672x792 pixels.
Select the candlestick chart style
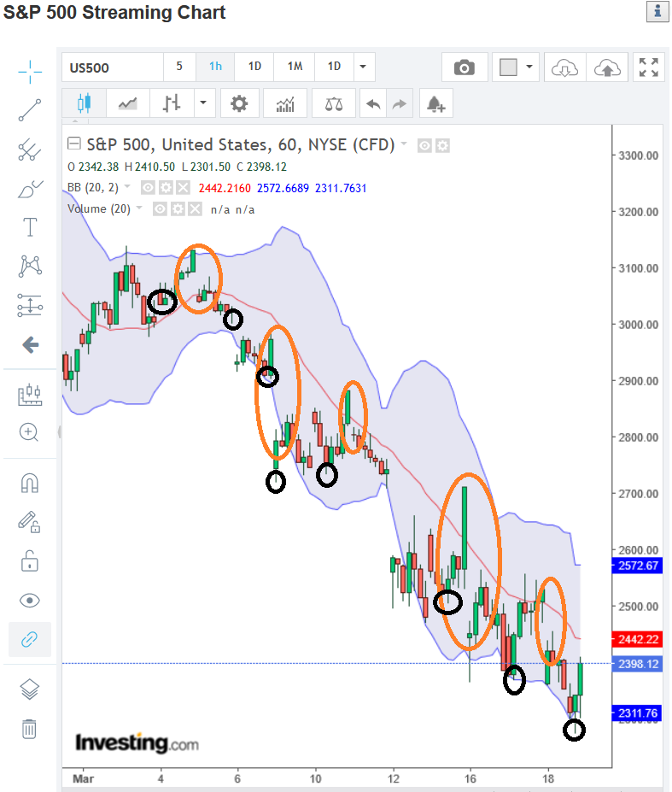(84, 103)
